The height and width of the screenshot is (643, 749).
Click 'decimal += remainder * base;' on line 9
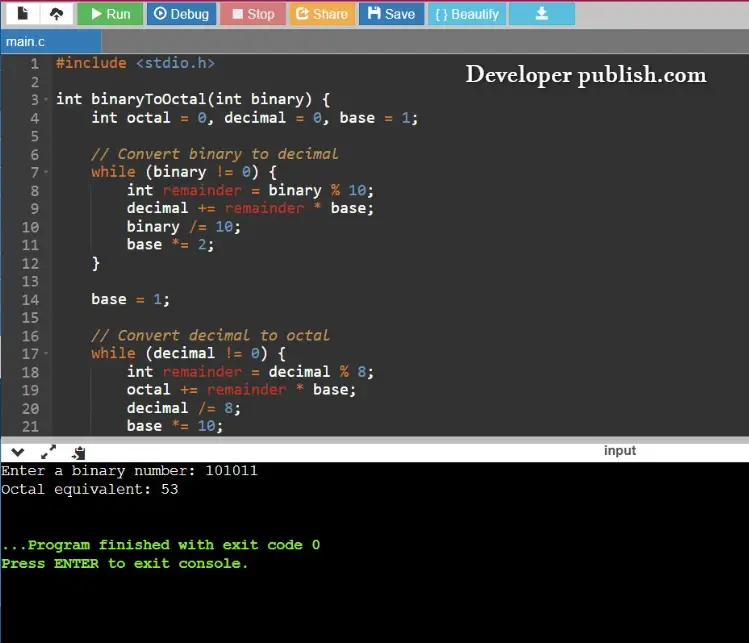coord(250,208)
